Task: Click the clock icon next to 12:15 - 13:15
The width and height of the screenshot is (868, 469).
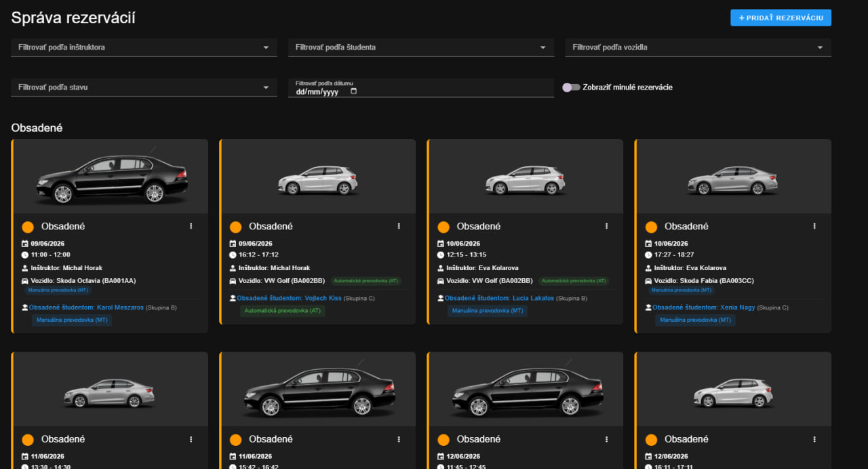Action: [x=441, y=255]
